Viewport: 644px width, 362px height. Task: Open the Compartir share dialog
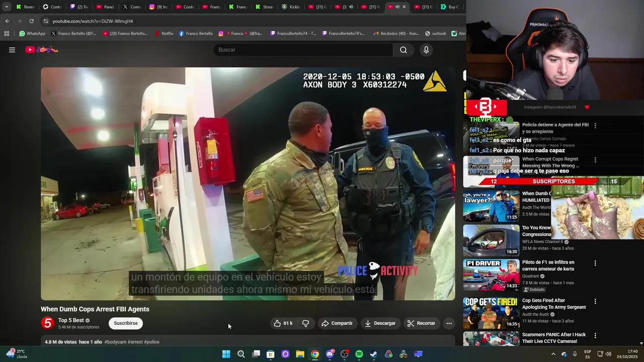click(337, 323)
